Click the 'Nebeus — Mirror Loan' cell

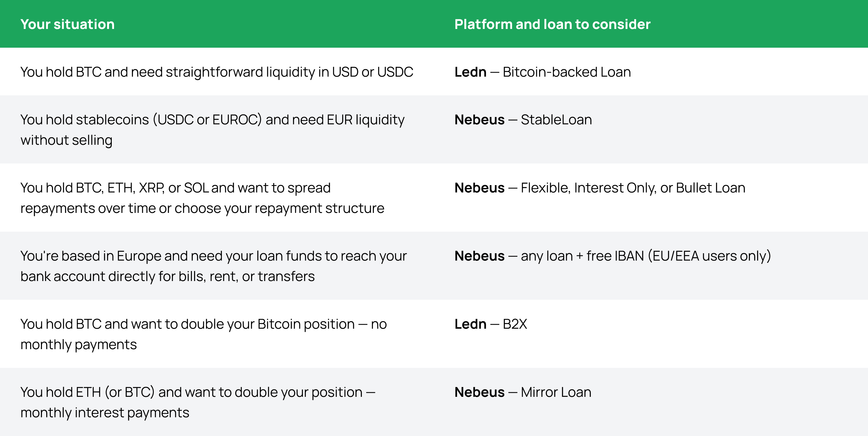click(523, 392)
